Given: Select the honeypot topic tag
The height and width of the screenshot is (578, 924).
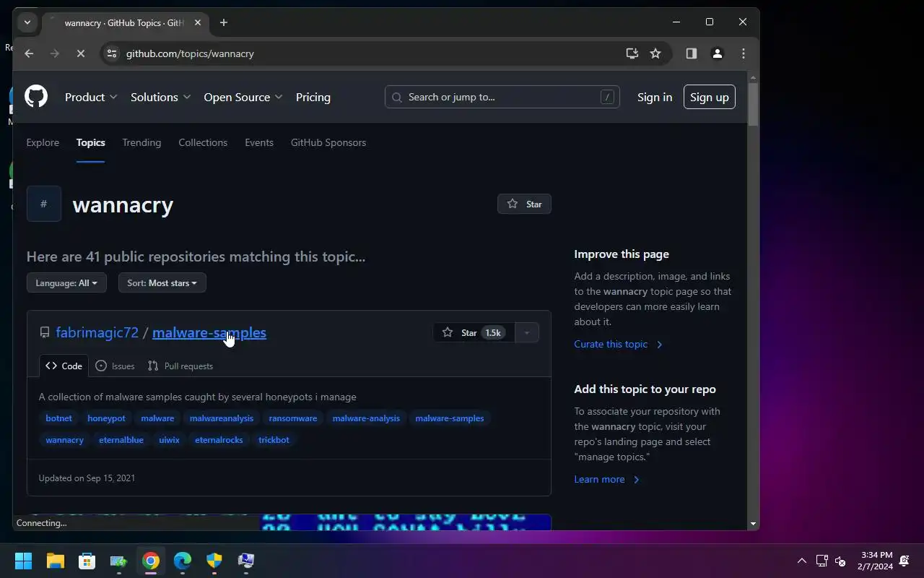Looking at the screenshot, I should pos(106,418).
